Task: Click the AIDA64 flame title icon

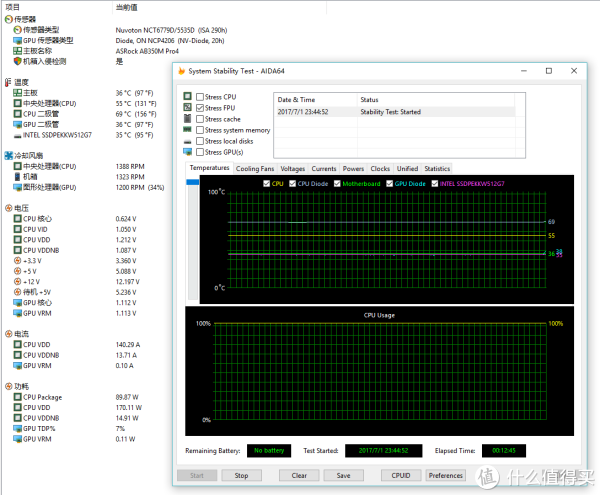Action: point(182,71)
